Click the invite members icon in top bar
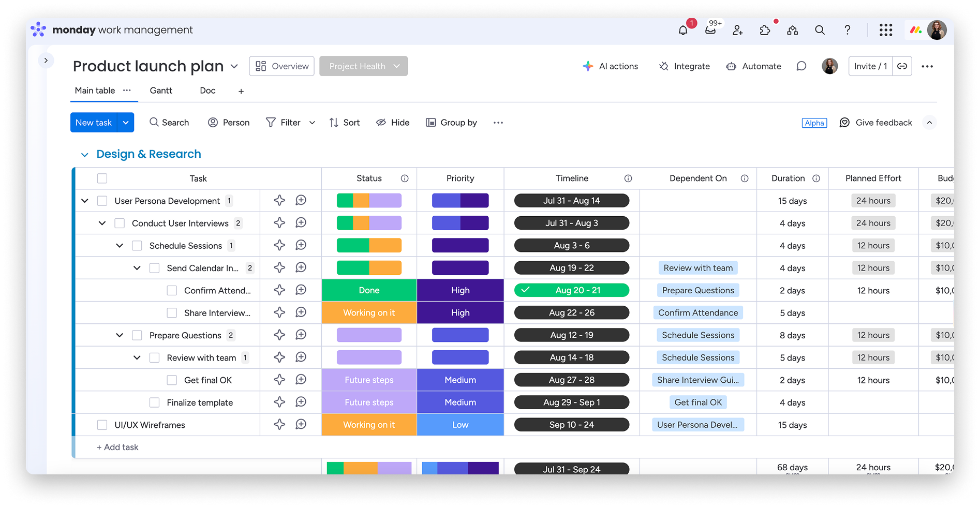The width and height of the screenshot is (980, 508). tap(738, 31)
